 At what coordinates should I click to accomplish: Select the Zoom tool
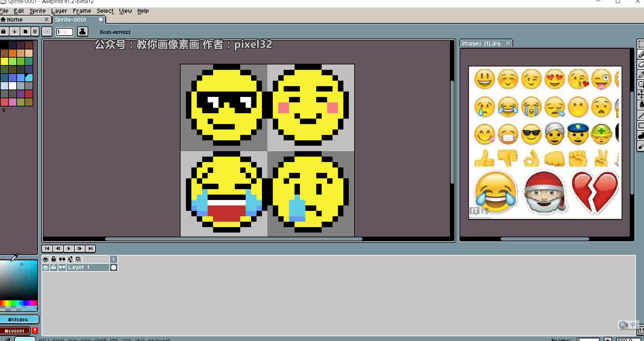pyautogui.click(x=641, y=84)
